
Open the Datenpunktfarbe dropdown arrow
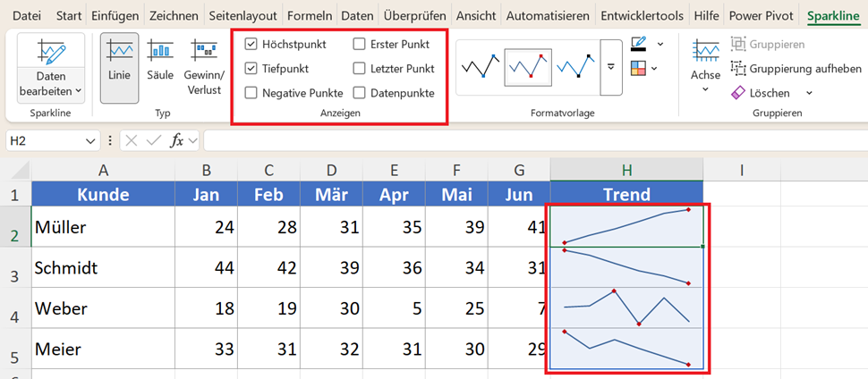655,69
